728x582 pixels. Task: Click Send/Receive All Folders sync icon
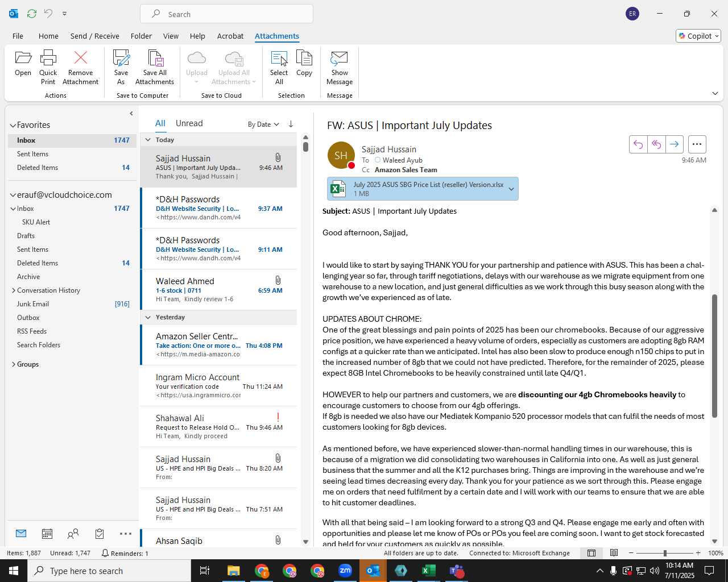pyautogui.click(x=32, y=14)
